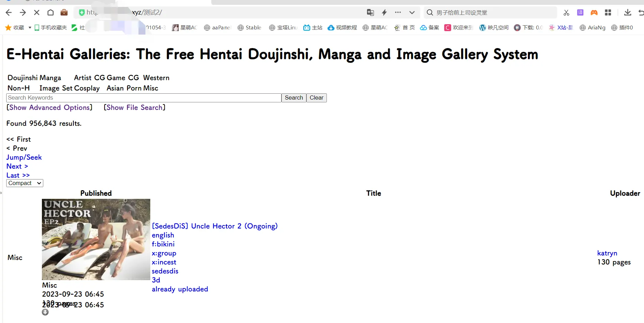644x323 pixels.
Task: Select the Image Set category
Action: [x=56, y=88]
